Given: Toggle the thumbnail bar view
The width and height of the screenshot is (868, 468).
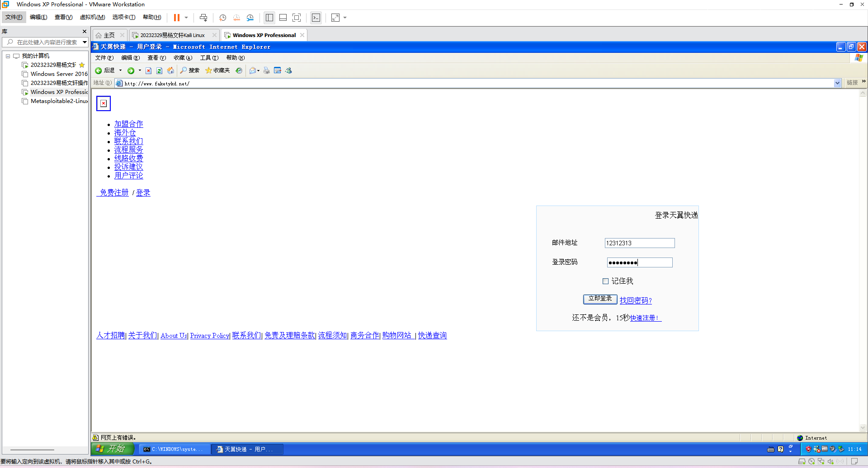Looking at the screenshot, I should tap(283, 18).
